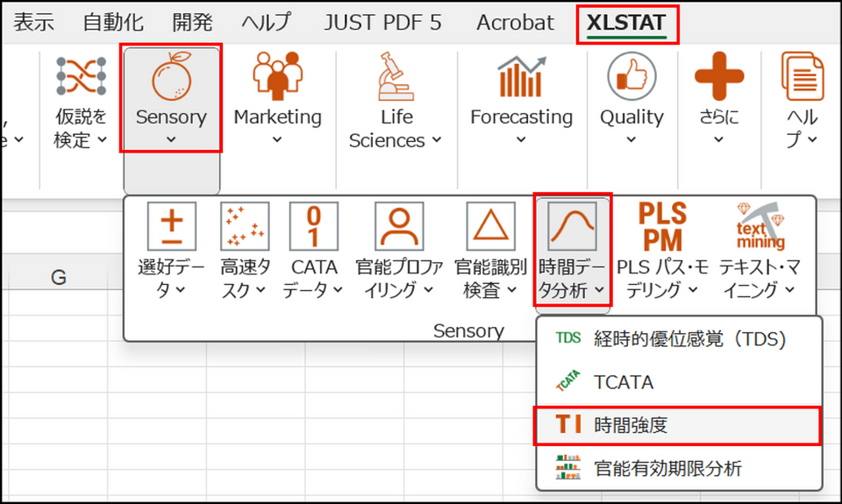Open the XLSTAT ribbon tab
The height and width of the screenshot is (504, 842).
626,23
